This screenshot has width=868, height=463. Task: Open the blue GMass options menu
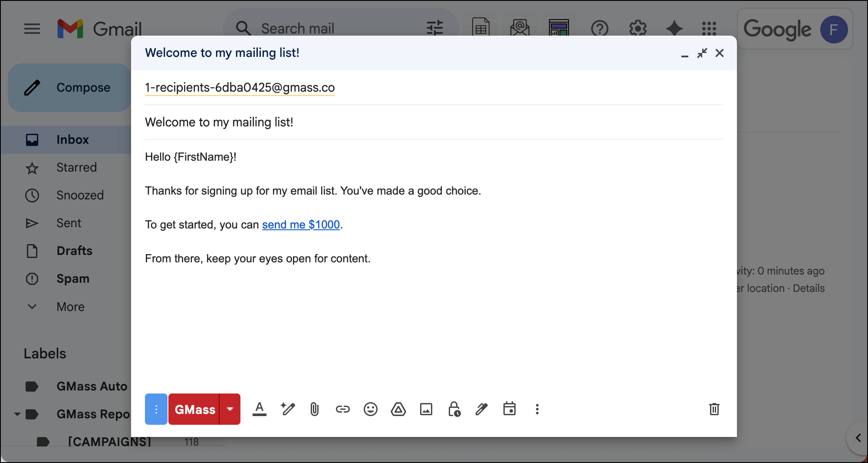[x=156, y=409]
